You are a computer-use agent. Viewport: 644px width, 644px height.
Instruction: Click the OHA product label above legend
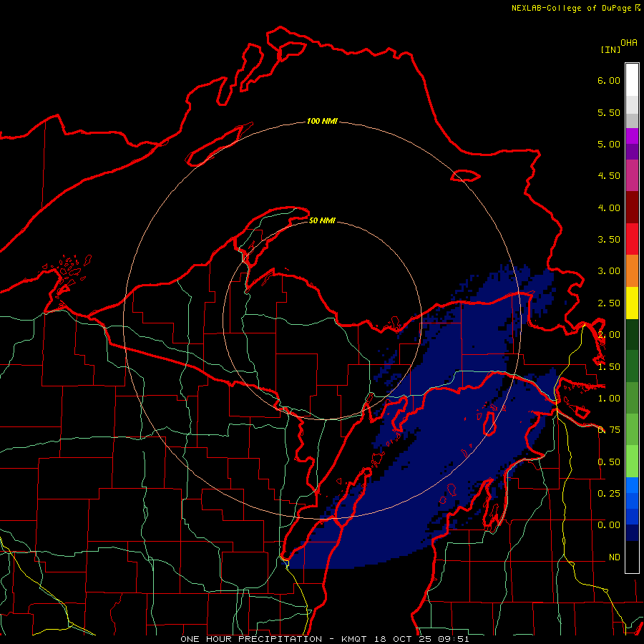(x=629, y=42)
